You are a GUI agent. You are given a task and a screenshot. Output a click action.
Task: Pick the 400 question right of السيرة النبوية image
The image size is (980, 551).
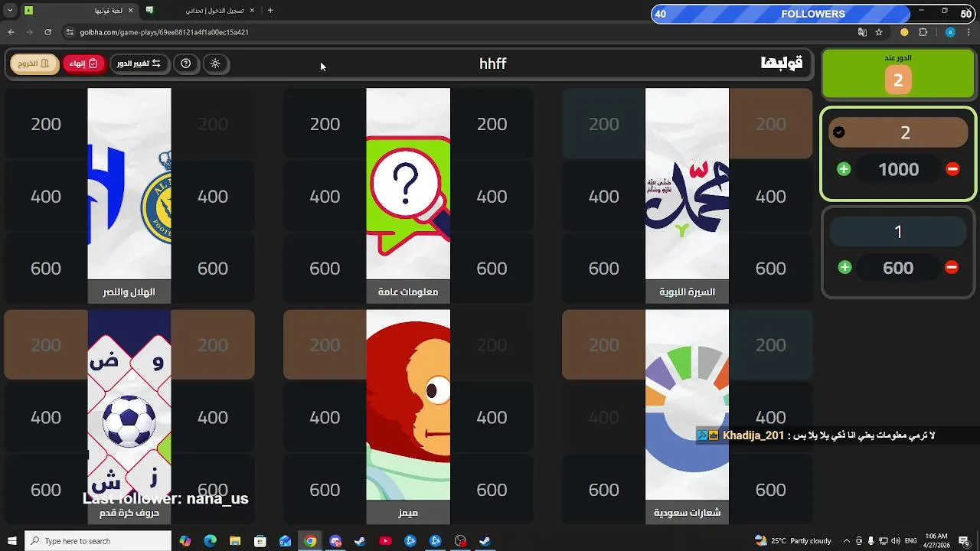coord(770,197)
